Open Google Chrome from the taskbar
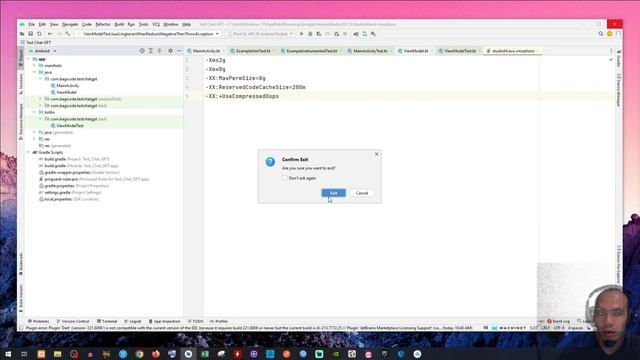 click(139, 354)
